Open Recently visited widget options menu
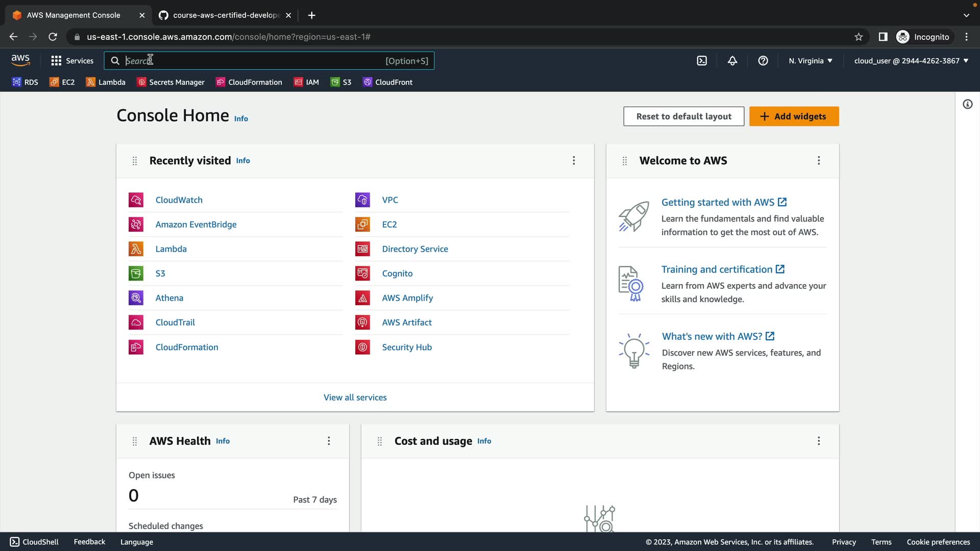The image size is (980, 551). tap(574, 161)
